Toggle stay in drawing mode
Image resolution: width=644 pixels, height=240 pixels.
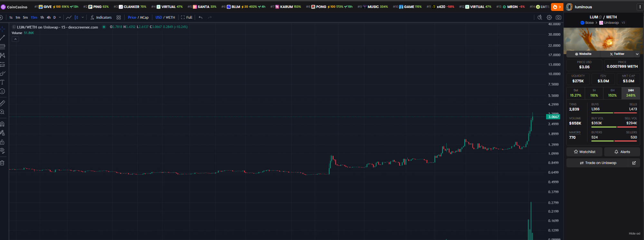coord(3,133)
